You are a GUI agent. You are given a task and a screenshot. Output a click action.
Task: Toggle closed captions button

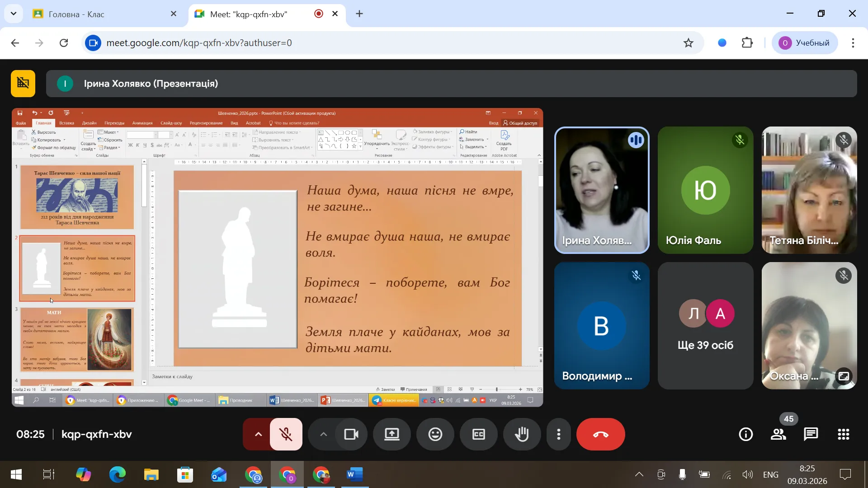[478, 434]
